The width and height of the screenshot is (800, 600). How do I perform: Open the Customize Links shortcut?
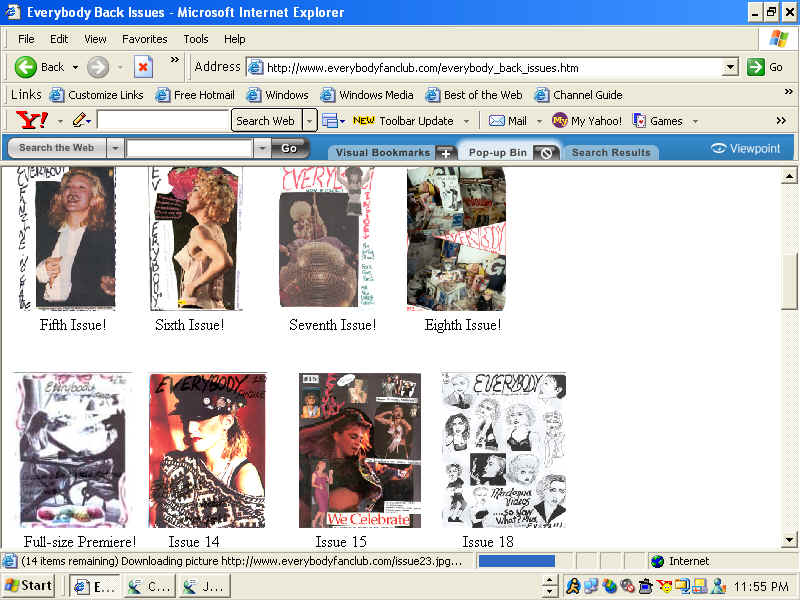tap(96, 95)
